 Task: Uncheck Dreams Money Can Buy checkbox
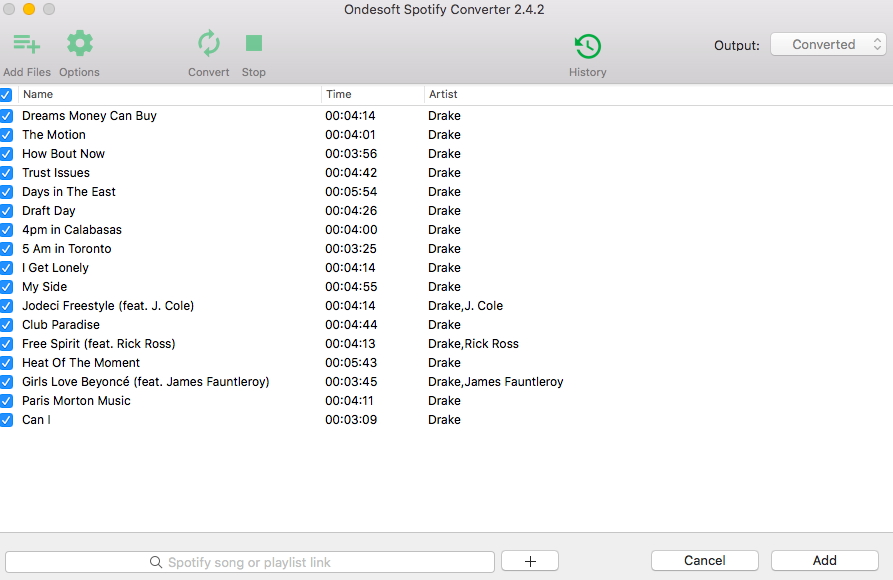point(6,116)
